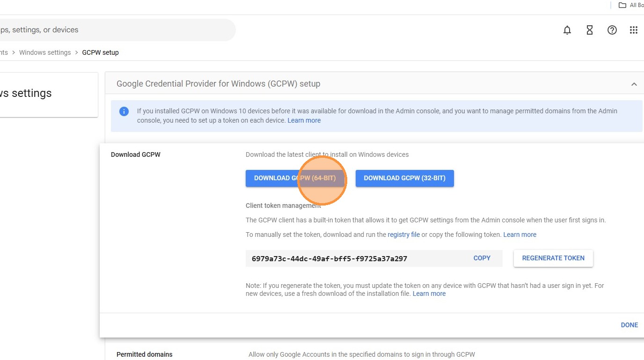Click the Download GCPW label
The height and width of the screenshot is (360, 644).
coord(136,154)
